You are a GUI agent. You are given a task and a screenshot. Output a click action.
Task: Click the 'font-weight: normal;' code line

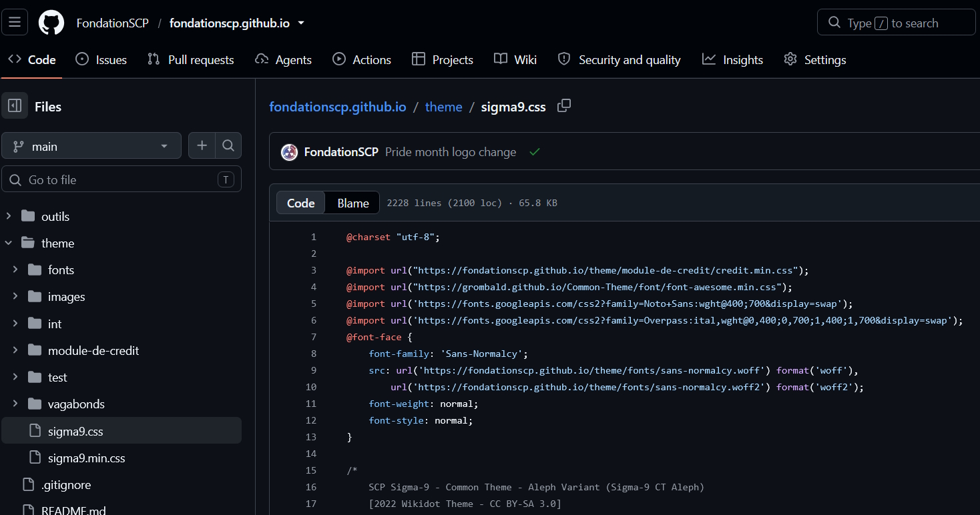pyautogui.click(x=423, y=404)
